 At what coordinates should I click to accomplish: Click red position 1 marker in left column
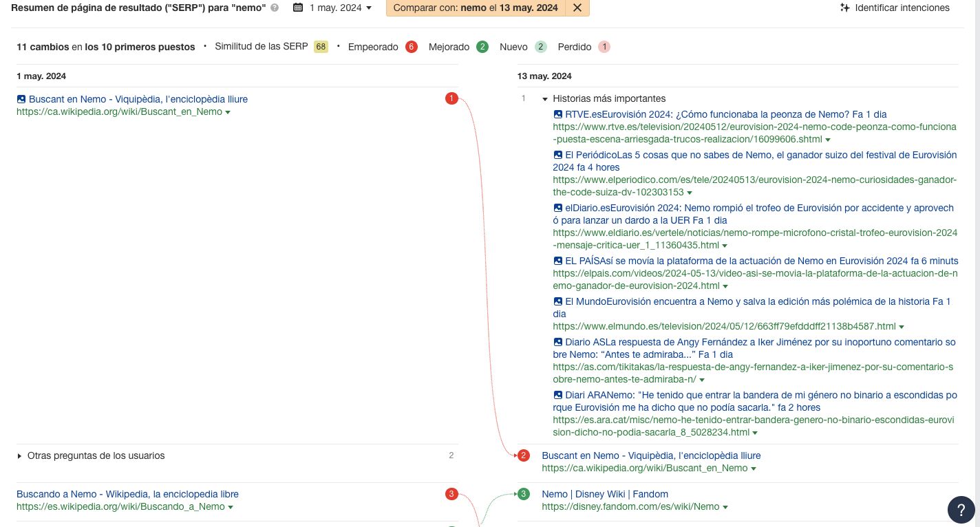pyautogui.click(x=451, y=98)
